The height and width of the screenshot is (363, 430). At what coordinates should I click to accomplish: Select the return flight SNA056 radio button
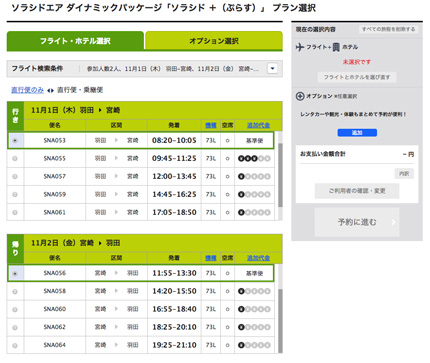[15, 273]
